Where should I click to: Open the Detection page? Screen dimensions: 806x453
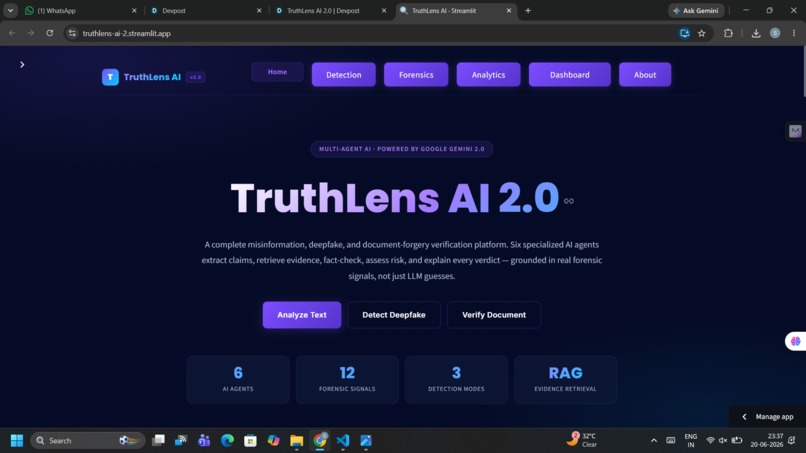tap(343, 75)
